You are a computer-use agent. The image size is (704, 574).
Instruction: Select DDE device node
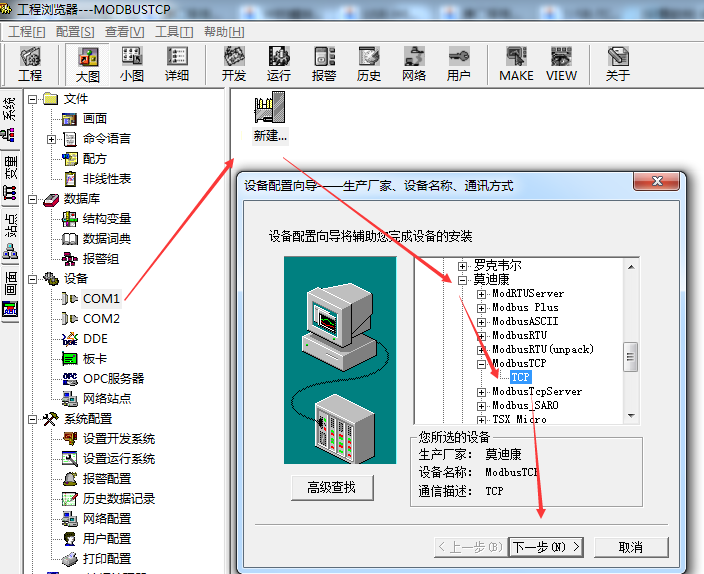click(95, 339)
